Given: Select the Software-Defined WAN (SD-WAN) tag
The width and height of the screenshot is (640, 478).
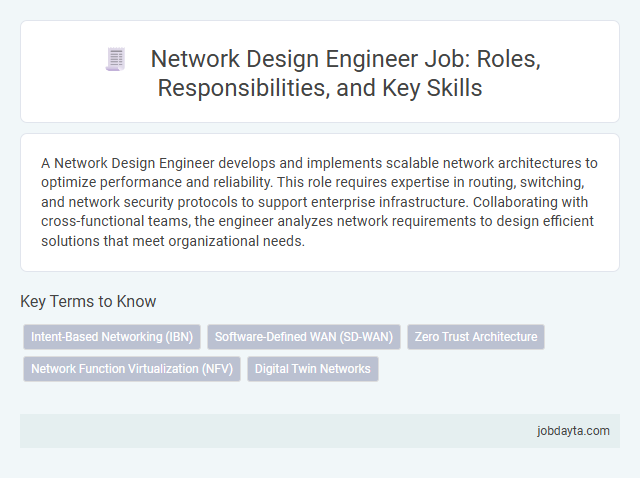Looking at the screenshot, I should pos(304,337).
